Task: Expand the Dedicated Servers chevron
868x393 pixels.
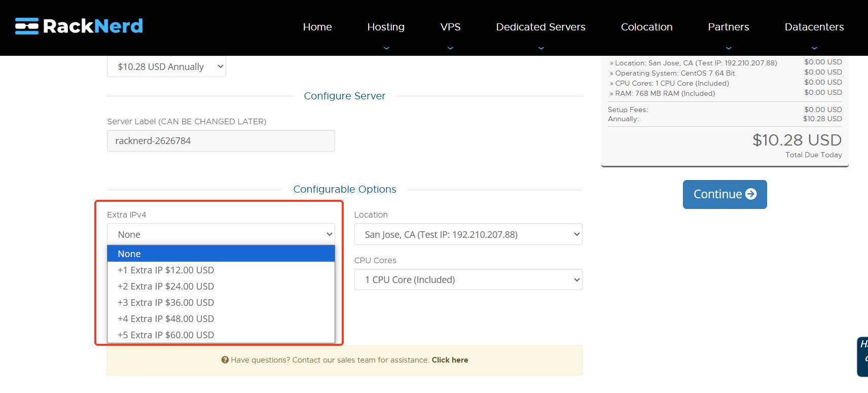Action: [541, 48]
